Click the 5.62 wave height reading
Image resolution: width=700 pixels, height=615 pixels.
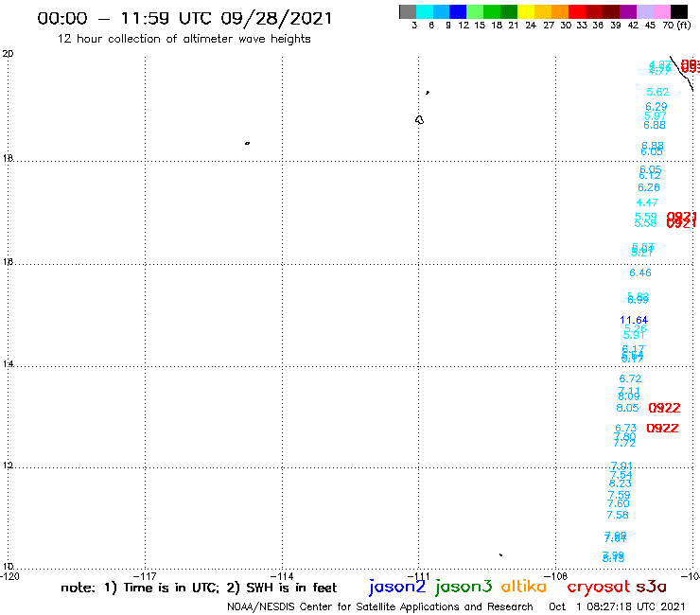(x=657, y=92)
